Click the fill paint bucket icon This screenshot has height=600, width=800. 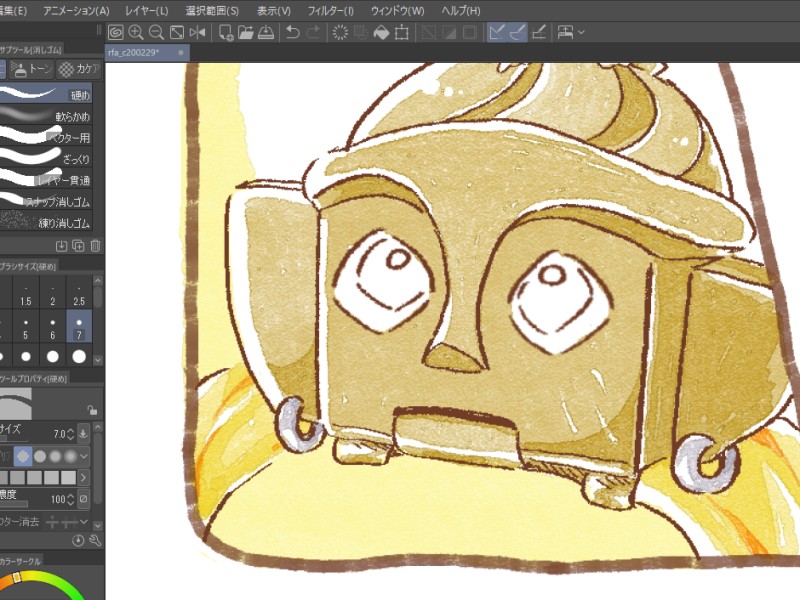click(381, 33)
